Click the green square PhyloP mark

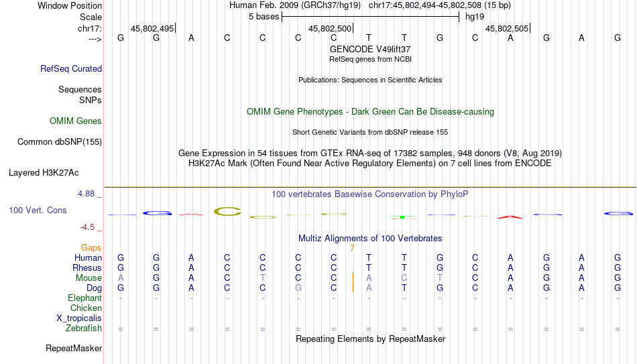pos(402,217)
